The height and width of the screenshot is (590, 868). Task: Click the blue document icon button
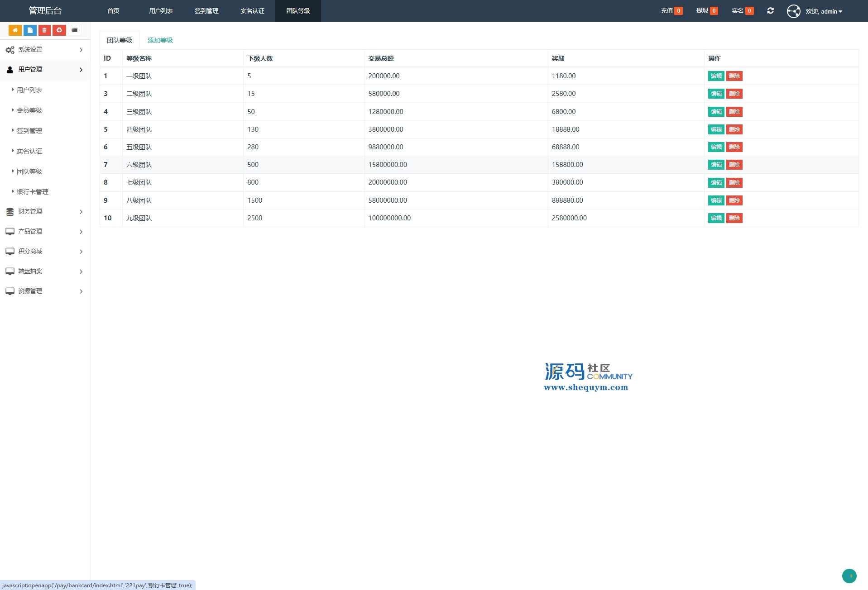click(x=30, y=30)
